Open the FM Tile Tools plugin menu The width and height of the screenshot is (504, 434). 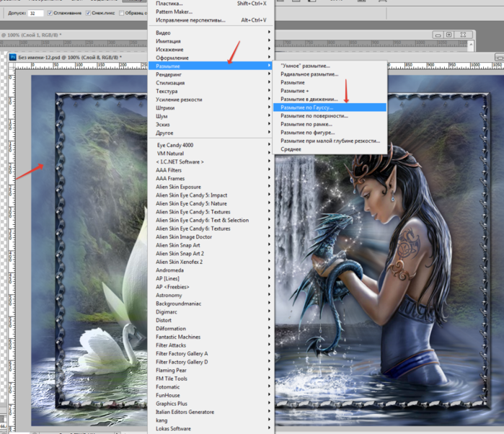pyautogui.click(x=211, y=378)
